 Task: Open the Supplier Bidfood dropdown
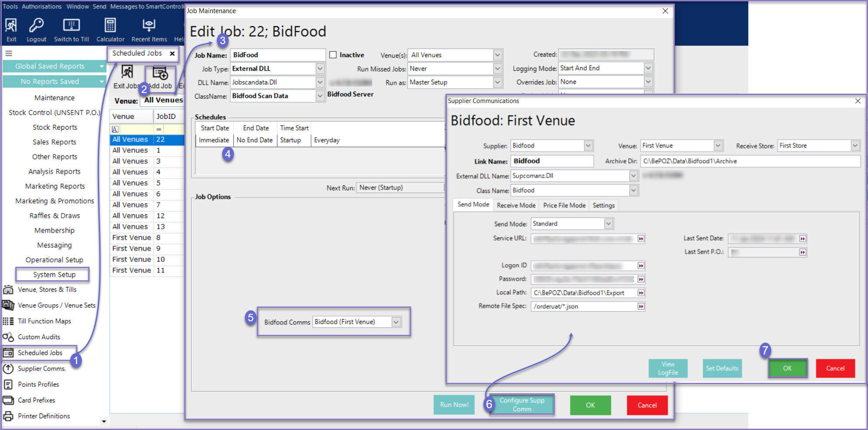pos(588,146)
